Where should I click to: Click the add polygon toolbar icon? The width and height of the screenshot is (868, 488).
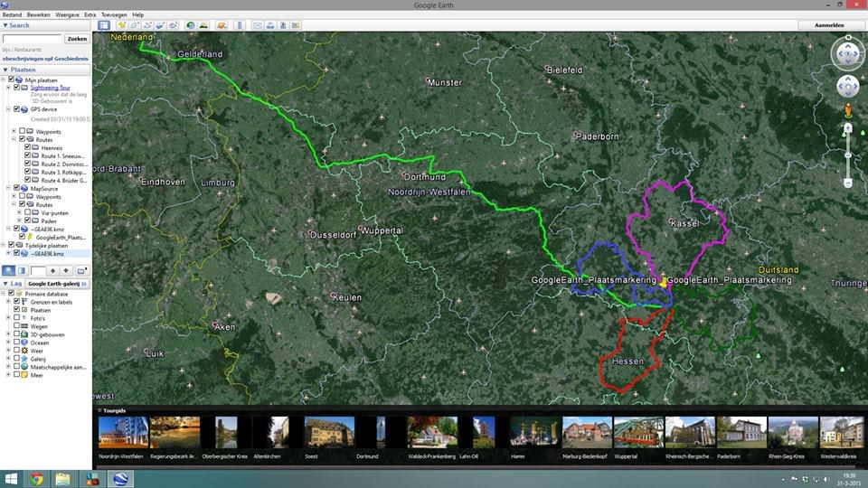134,25
